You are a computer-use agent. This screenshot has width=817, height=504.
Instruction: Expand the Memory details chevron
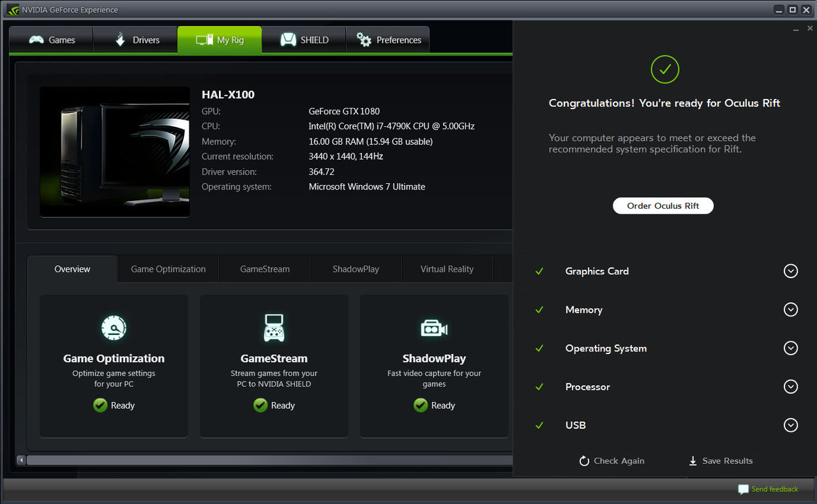tap(791, 309)
